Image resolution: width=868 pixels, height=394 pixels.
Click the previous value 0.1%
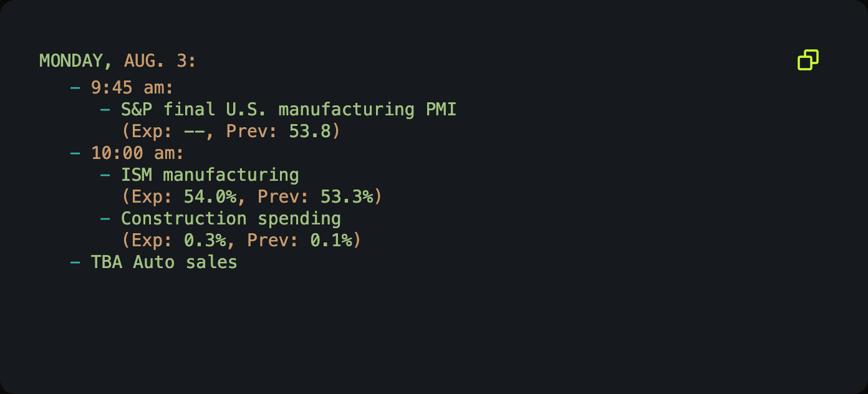tap(331, 241)
